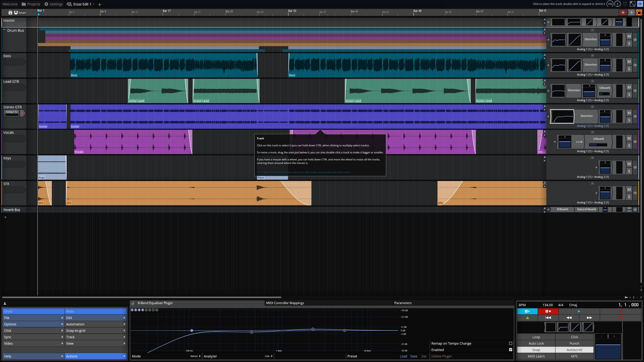The width and height of the screenshot is (644, 362).
Task: Click the red record icon in the transport
Action: (x=621, y=311)
